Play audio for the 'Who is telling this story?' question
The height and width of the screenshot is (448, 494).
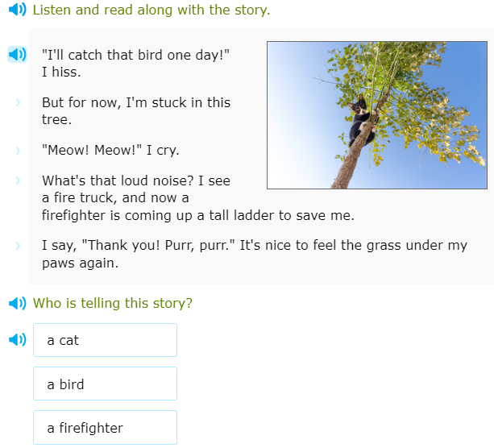[16, 304]
